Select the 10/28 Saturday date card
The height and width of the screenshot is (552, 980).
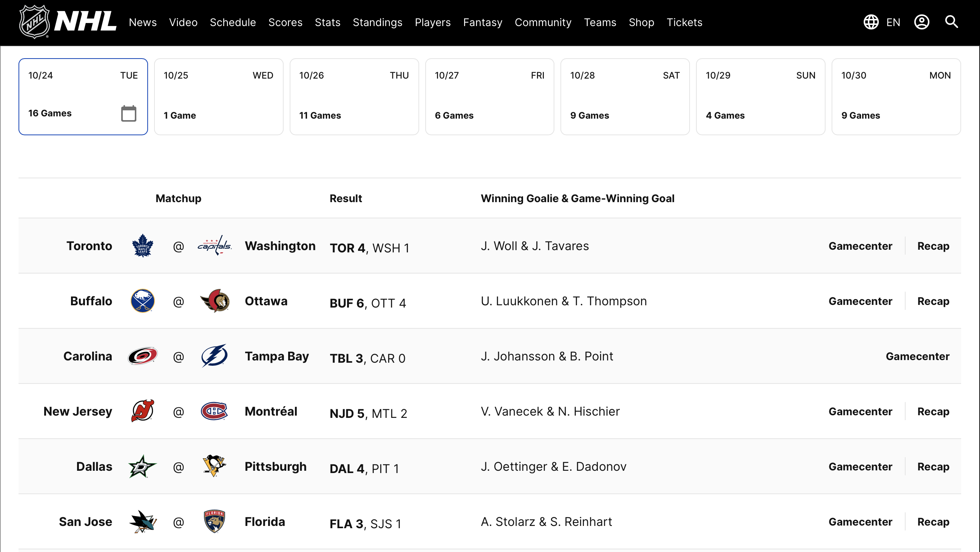[x=625, y=96]
